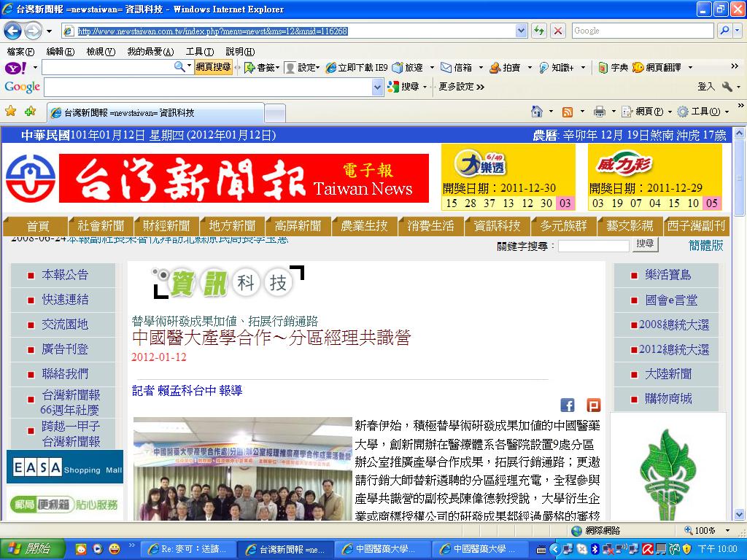Click the 關鍵字搜尋 input field
The image size is (747, 560).
(594, 246)
